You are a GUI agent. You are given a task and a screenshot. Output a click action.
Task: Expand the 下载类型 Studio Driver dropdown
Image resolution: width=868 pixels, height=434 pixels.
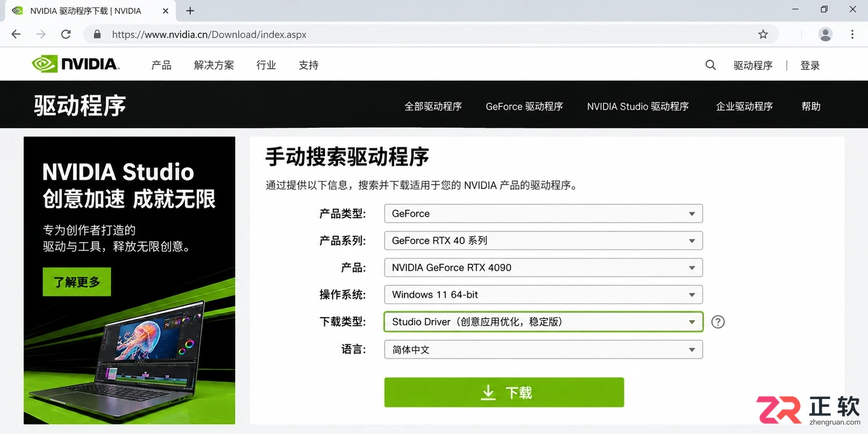(x=543, y=322)
